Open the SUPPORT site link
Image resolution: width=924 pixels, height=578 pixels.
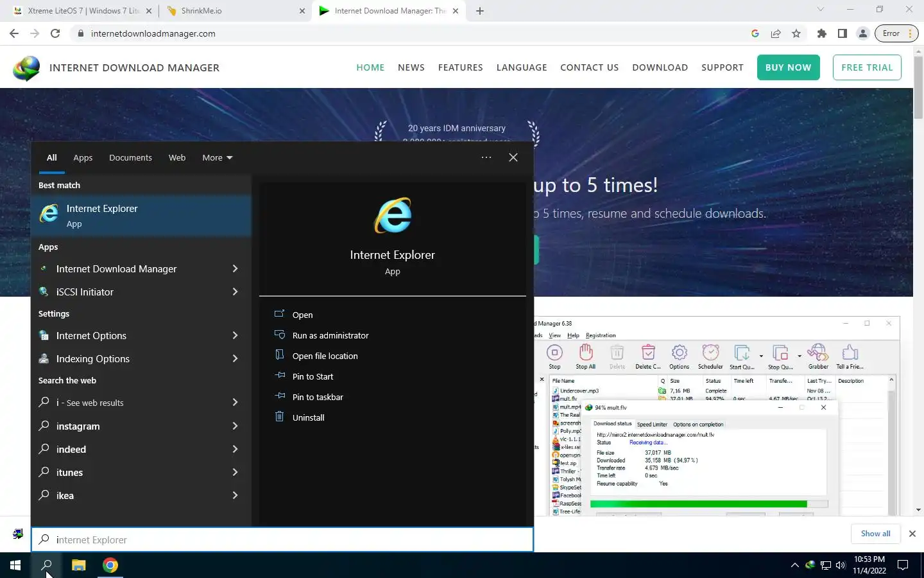722,67
